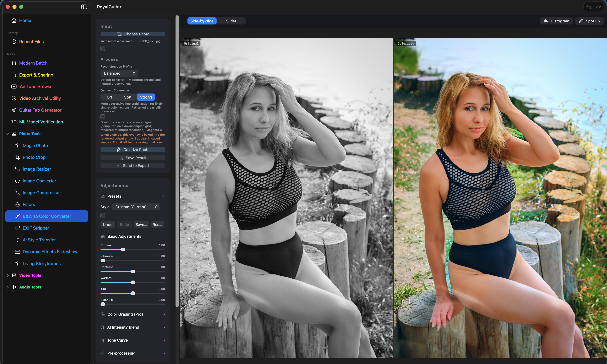Enable the coherence overlay checkbox
607x364 pixels.
coord(103,117)
